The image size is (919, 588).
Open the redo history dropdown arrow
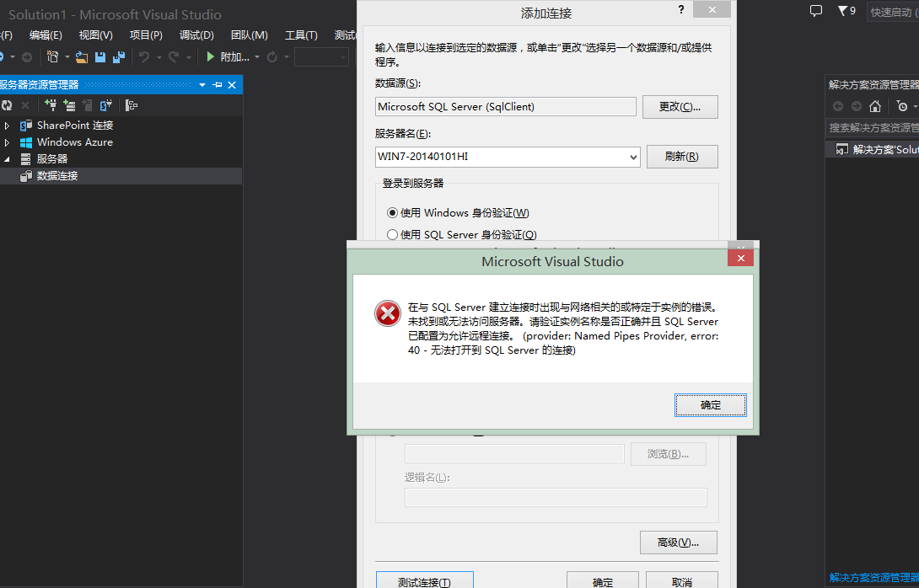tap(188, 56)
